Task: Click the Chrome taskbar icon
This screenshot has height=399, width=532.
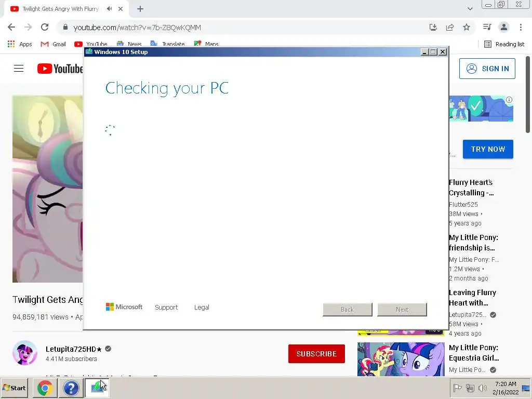Action: pyautogui.click(x=45, y=388)
